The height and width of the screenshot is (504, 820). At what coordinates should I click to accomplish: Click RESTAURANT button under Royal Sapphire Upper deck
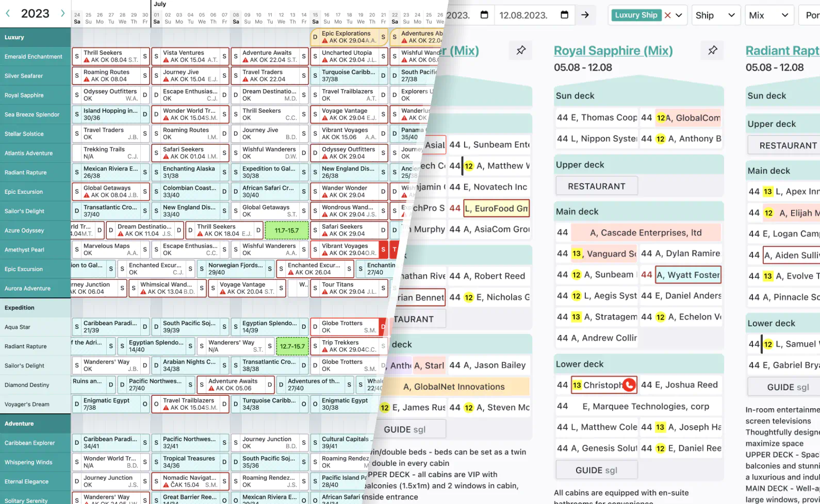coord(596,186)
